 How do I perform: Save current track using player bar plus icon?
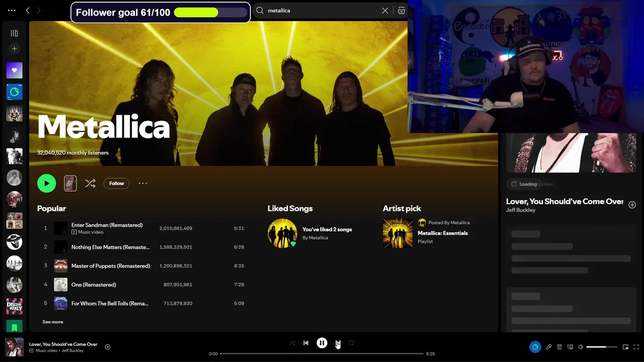coord(108,346)
